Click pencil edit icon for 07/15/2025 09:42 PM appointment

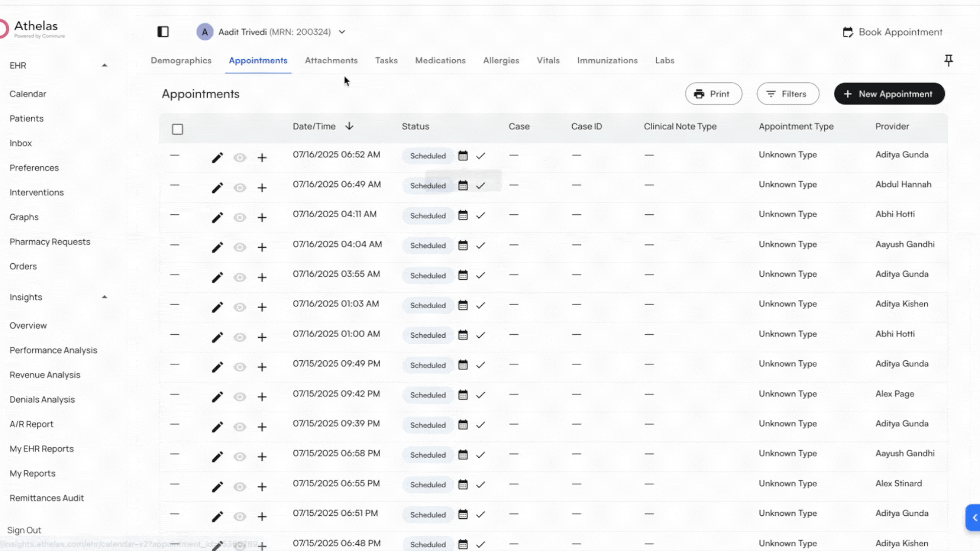tap(217, 397)
